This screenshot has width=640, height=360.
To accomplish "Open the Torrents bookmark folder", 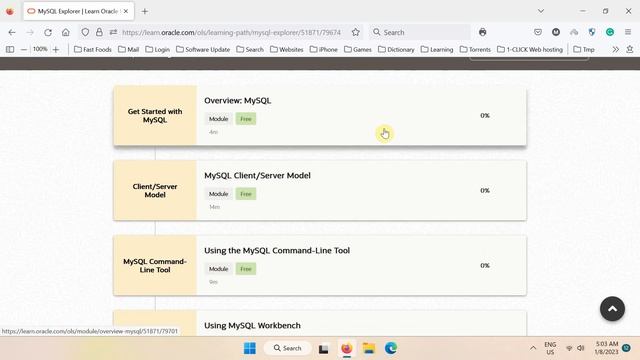I will tap(475, 49).
